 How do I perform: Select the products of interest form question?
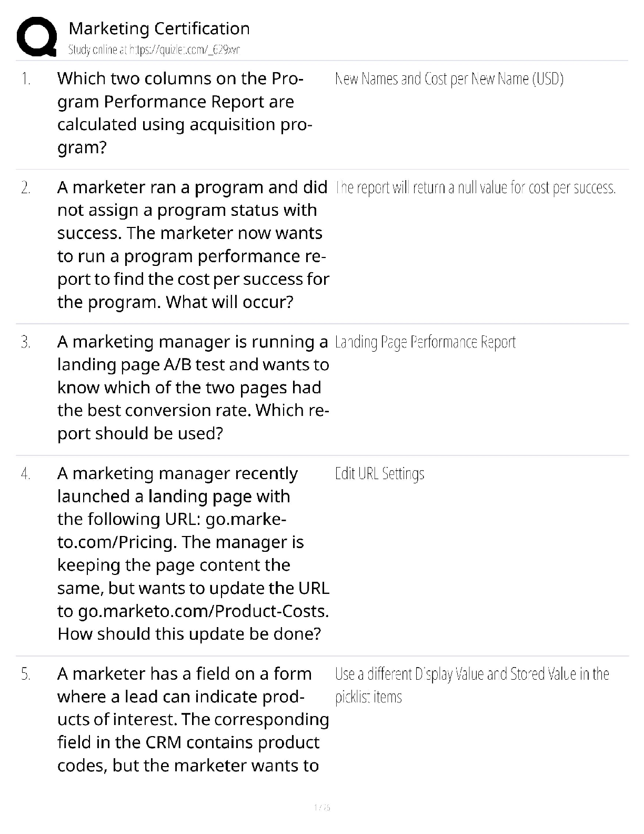[x=193, y=719]
